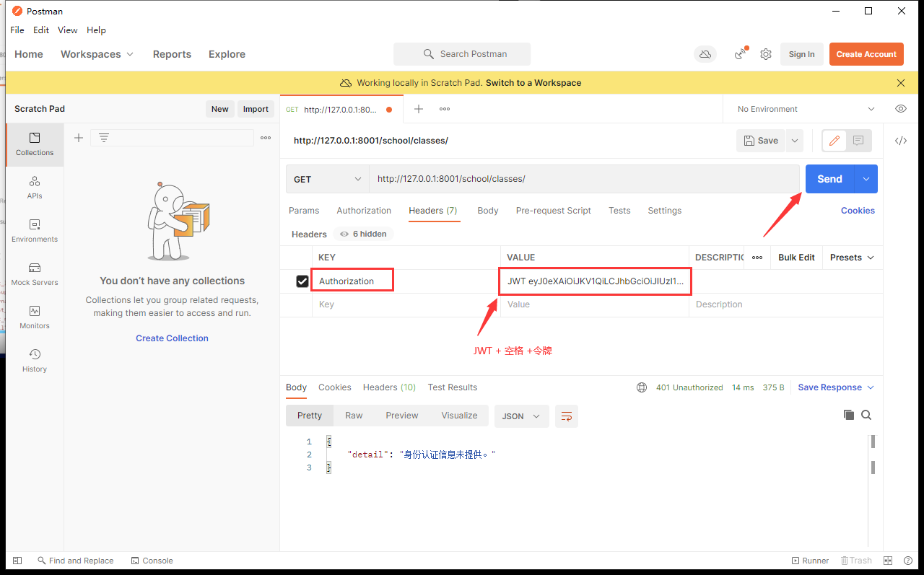Click the Sign In button
This screenshot has height=575, width=924.
click(x=801, y=54)
